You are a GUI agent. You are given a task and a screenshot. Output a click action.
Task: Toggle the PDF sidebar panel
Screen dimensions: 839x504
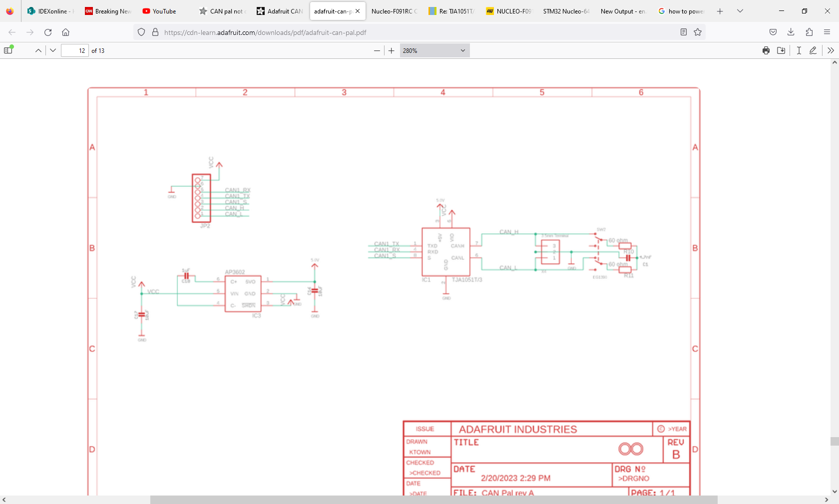(x=8, y=50)
